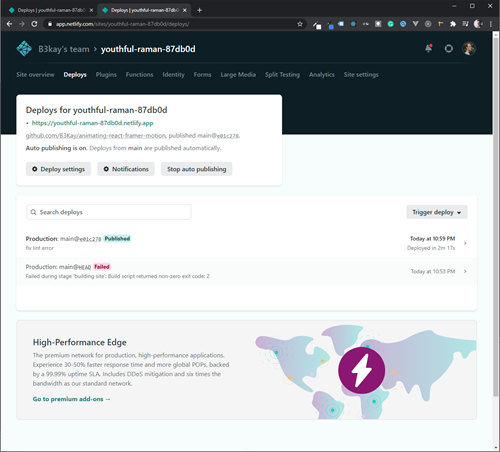
Task: Open the Chrome three-dot menu
Action: pos(491,24)
